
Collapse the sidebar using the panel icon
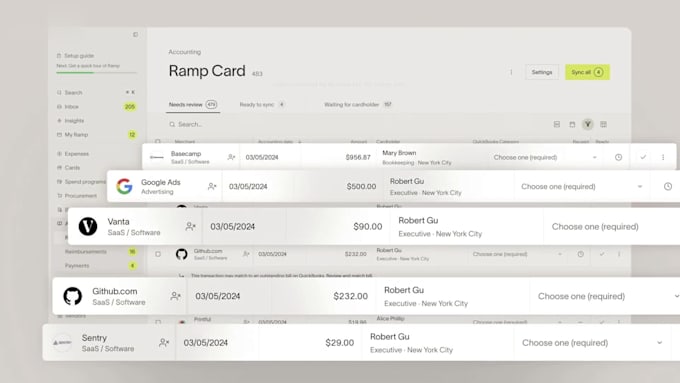[135, 35]
